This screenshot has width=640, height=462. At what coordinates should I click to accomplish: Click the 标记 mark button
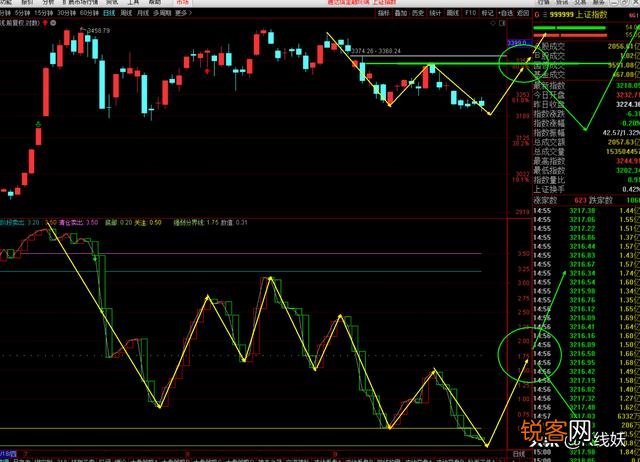pos(487,13)
